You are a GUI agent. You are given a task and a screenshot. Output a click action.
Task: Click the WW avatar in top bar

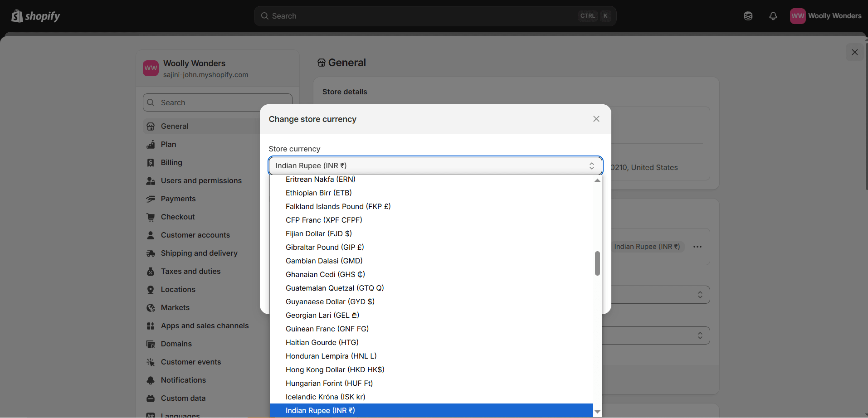click(x=798, y=16)
